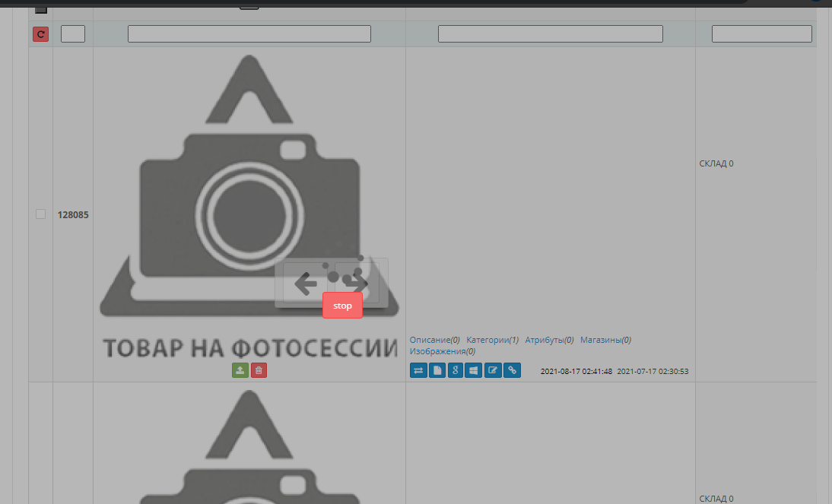Click the blue exchange arrows icon
832x504 pixels.
pos(418,370)
